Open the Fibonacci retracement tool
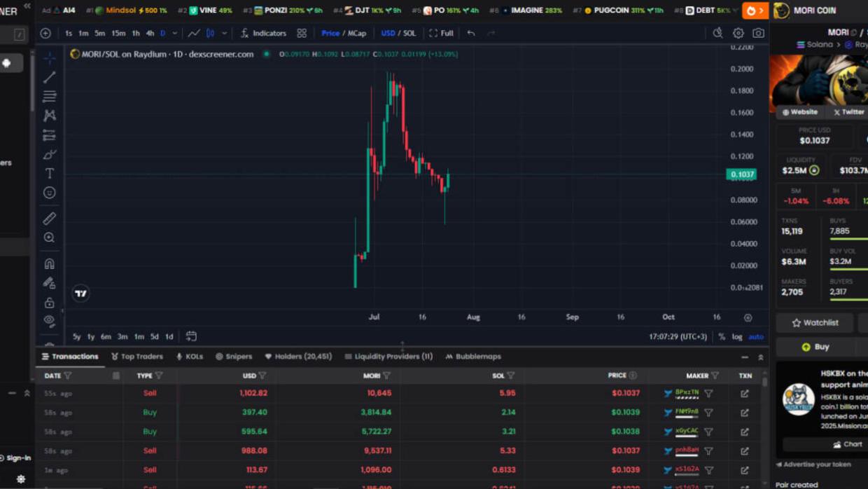 [x=49, y=96]
